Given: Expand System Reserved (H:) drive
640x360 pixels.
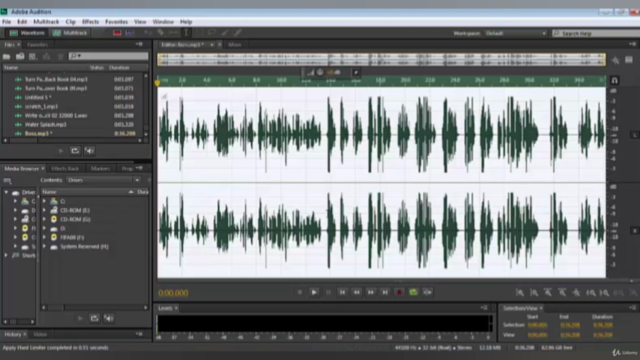Looking at the screenshot, I should pyautogui.click(x=44, y=247).
